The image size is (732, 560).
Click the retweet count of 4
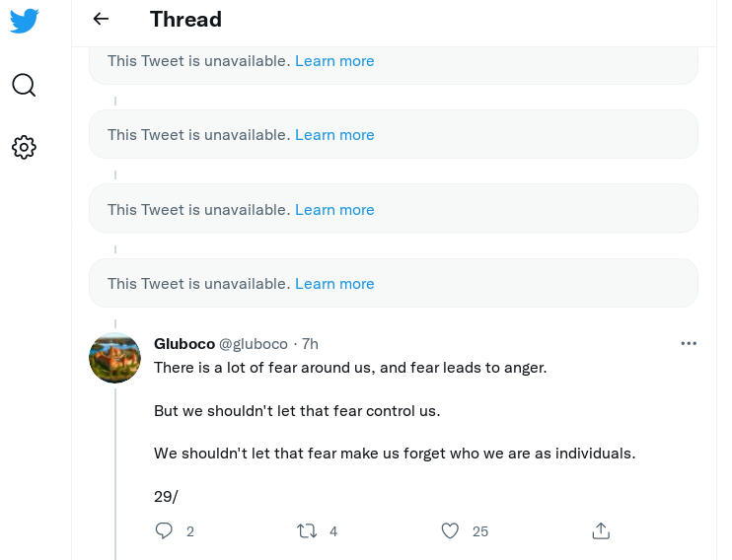(x=333, y=531)
